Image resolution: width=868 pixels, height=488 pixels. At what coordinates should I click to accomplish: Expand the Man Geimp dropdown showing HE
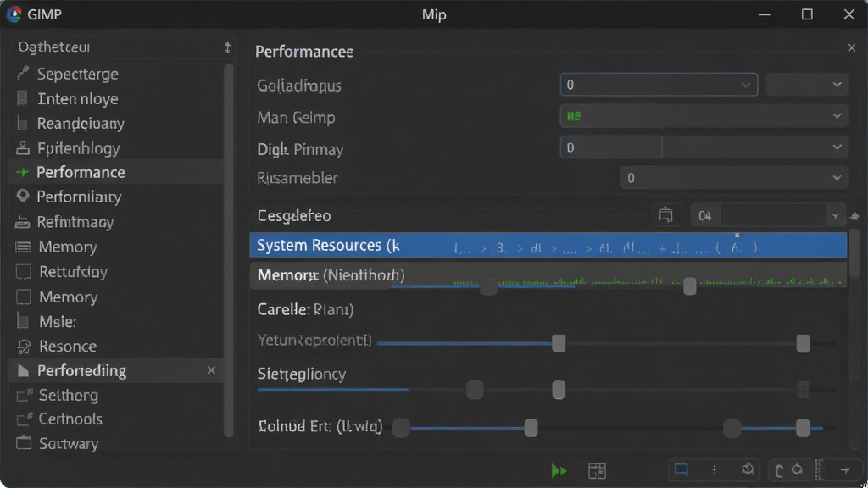point(704,116)
